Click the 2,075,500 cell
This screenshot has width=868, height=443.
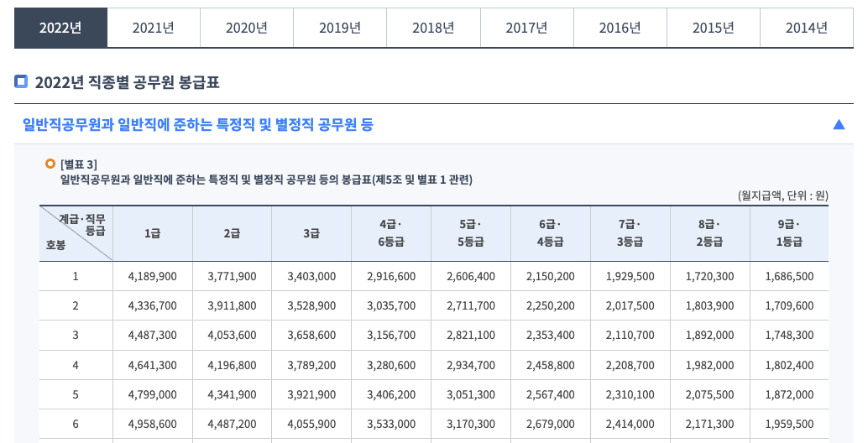pyautogui.click(x=709, y=394)
